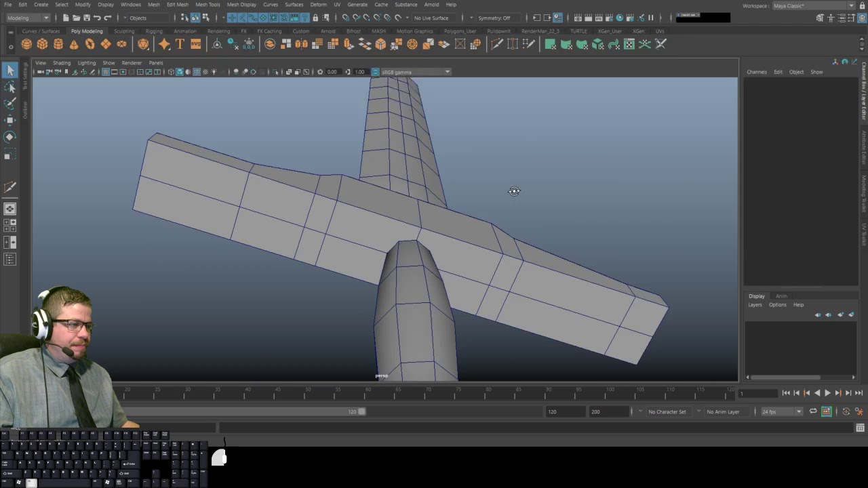Click the Save Scene icon
The image size is (868, 488).
click(86, 18)
